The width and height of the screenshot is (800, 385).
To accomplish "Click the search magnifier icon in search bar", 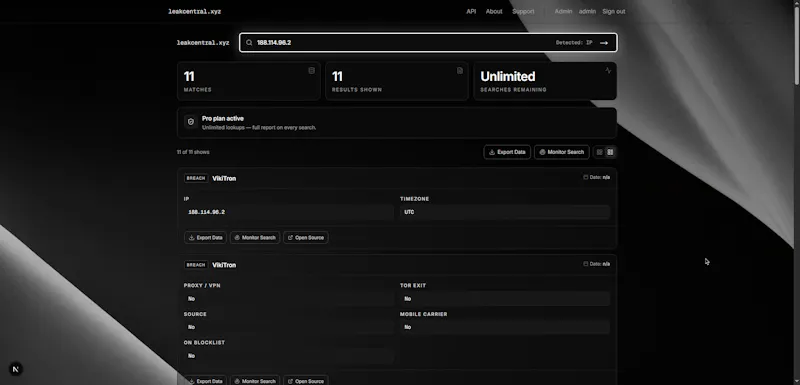I will [249, 43].
